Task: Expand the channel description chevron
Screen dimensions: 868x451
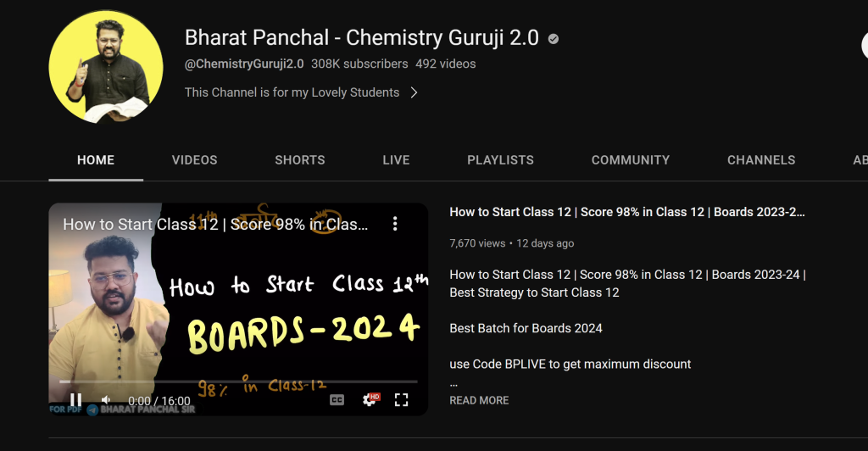Action: 414,92
